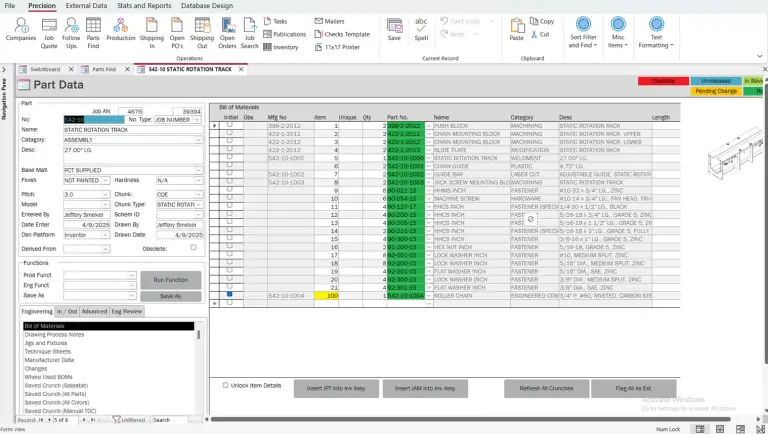Screen dimensions: 768x434
Task: Paste from clipboard
Action: (517, 29)
